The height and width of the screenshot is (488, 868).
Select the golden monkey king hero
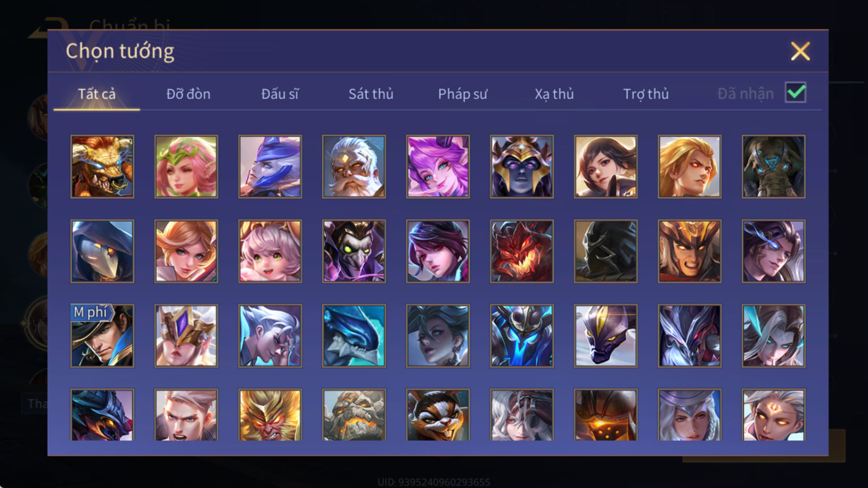[x=270, y=415]
